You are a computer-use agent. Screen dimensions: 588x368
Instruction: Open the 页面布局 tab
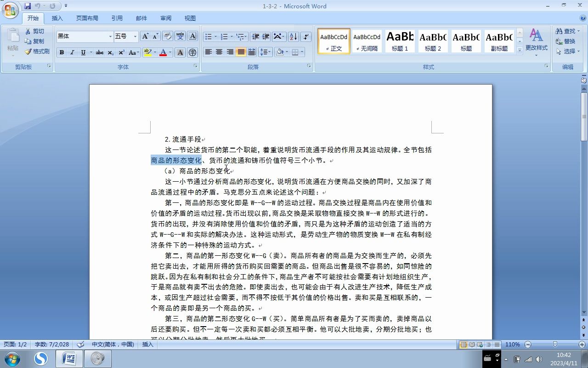click(x=87, y=18)
